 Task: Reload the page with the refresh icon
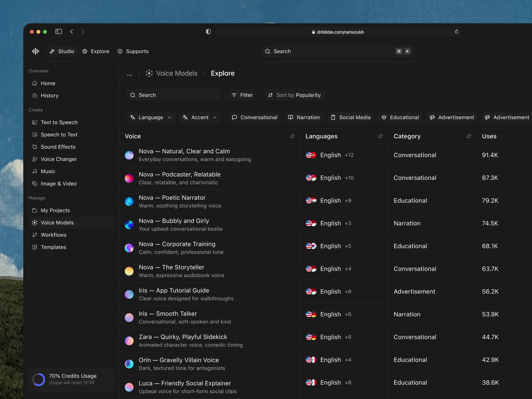coord(457,32)
